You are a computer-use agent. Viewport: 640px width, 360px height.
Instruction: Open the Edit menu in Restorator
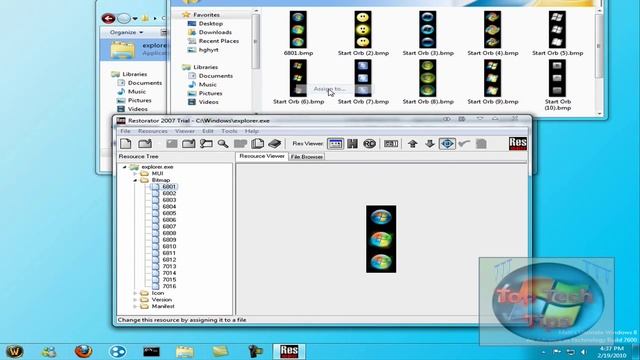208,131
